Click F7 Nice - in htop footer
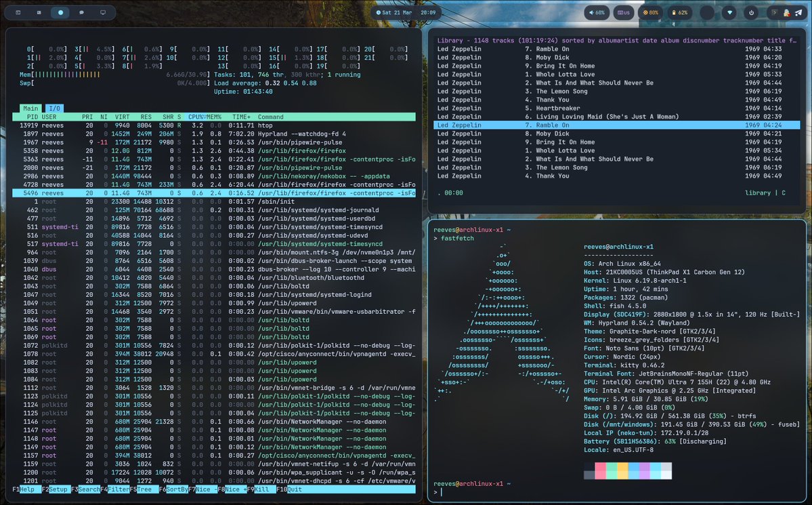812x505 pixels. tap(203, 489)
